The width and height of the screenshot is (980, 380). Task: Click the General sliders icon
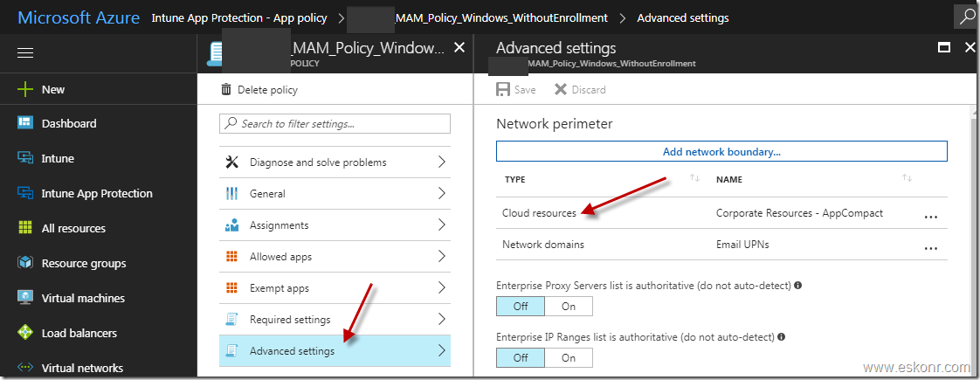tap(231, 193)
